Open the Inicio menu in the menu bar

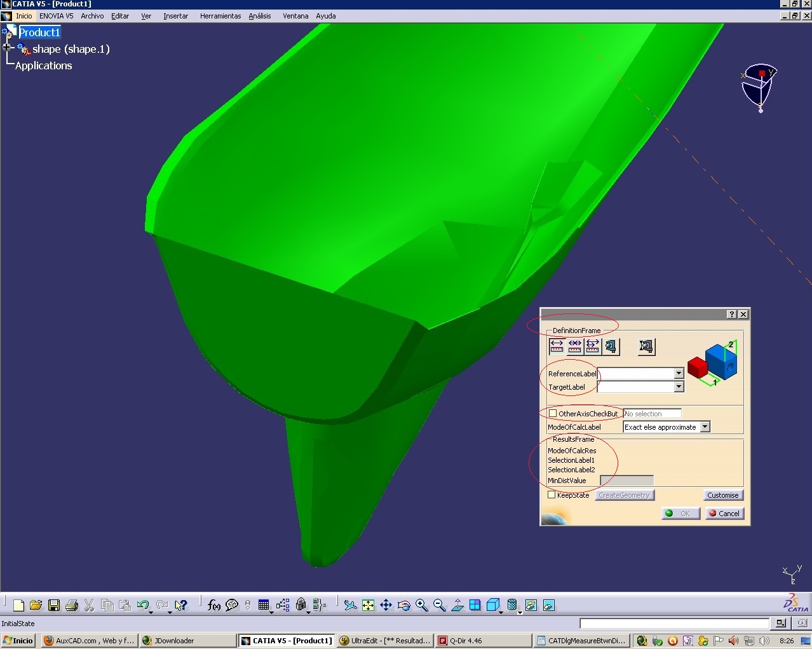24,16
